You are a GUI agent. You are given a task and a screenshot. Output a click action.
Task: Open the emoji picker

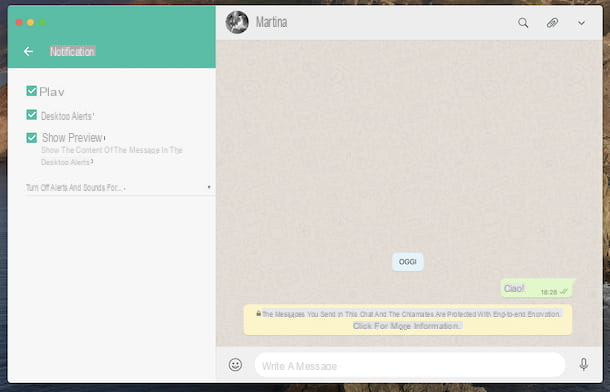(x=235, y=365)
